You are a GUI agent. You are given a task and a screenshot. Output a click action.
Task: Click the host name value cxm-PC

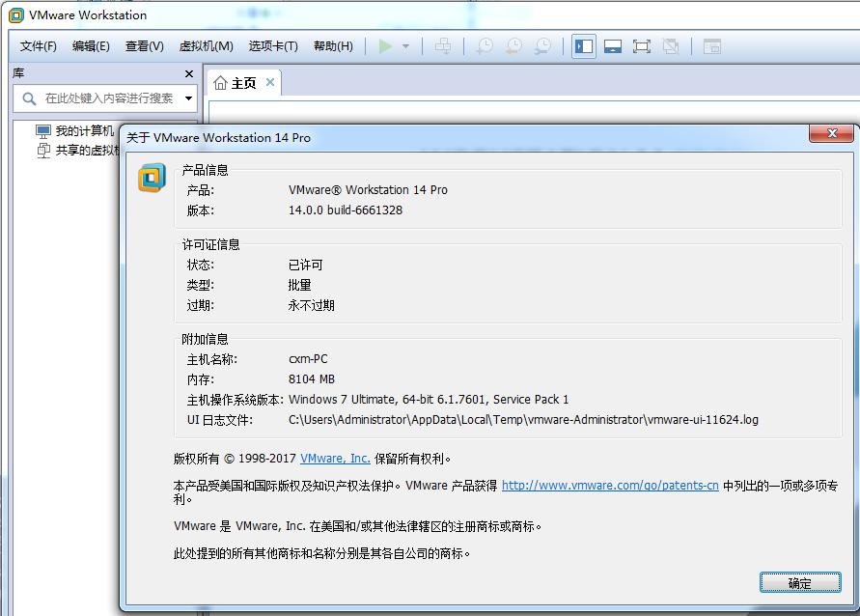pos(308,359)
